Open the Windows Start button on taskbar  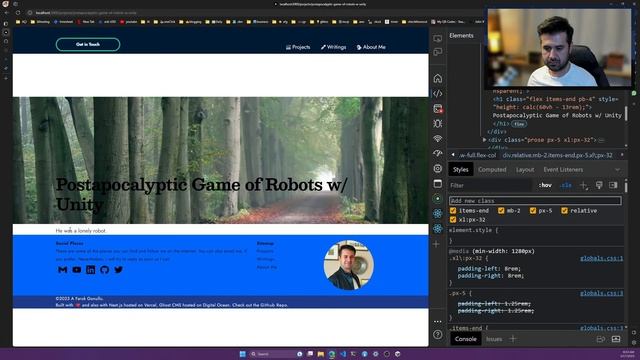click(x=242, y=354)
